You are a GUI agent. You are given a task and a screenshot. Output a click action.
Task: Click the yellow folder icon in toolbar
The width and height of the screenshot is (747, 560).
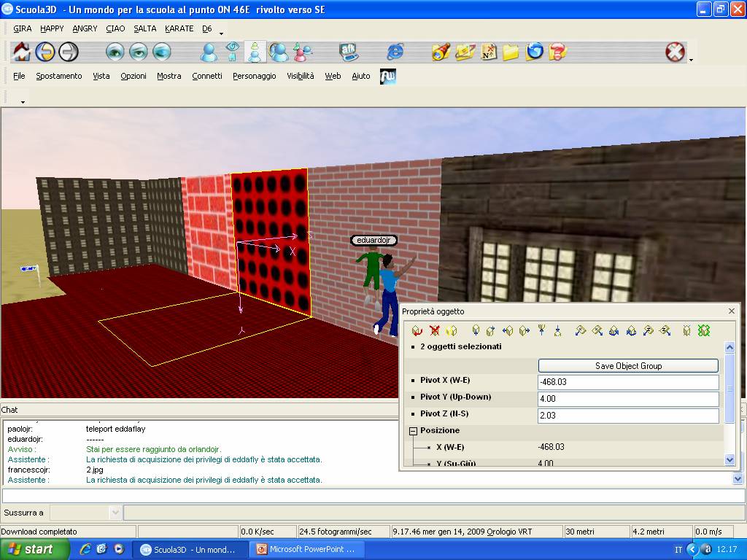[x=511, y=52]
